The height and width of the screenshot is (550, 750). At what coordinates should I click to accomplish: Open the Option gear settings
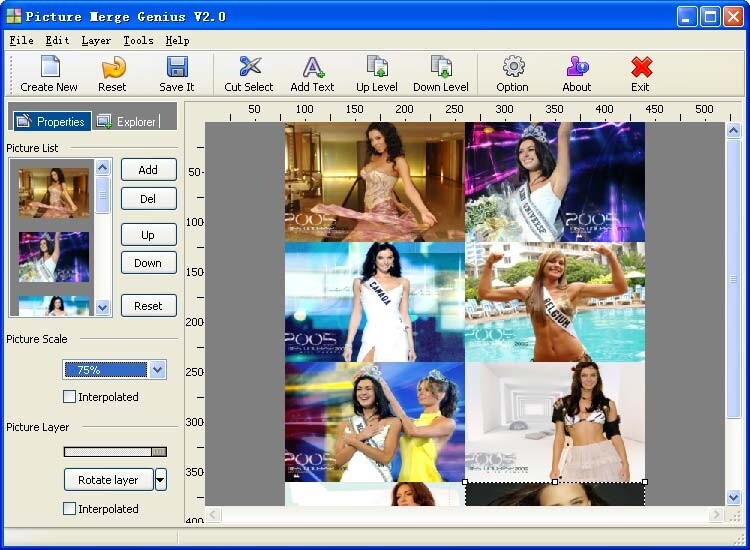(513, 66)
